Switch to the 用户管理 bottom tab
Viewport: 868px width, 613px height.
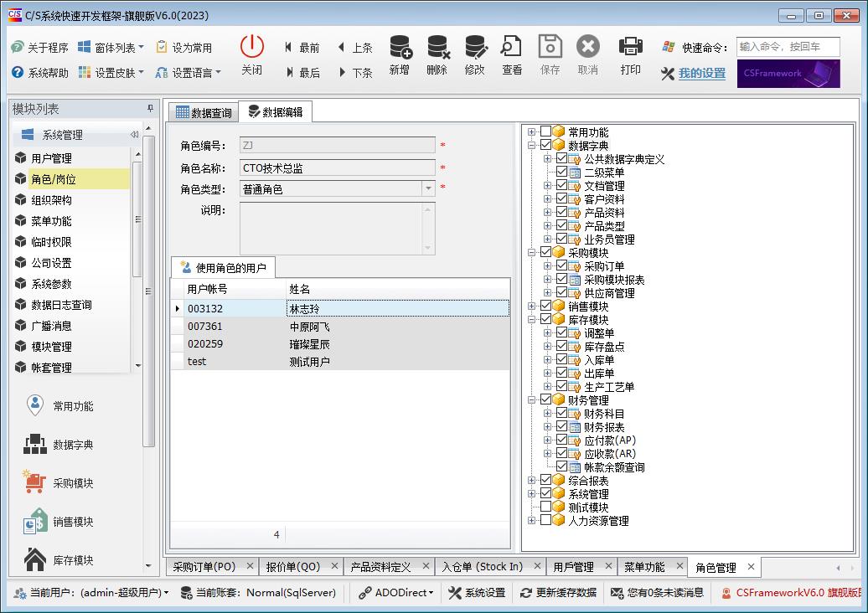pyautogui.click(x=573, y=567)
